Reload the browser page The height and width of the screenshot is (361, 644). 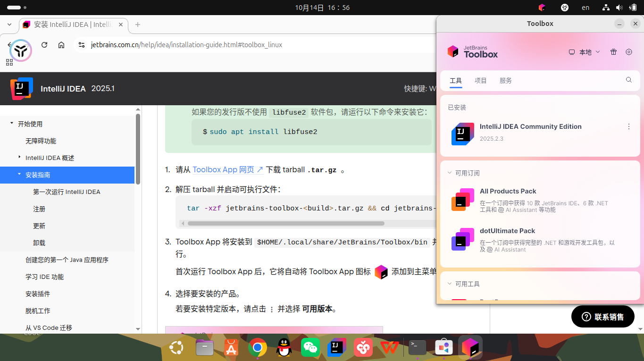pyautogui.click(x=44, y=45)
